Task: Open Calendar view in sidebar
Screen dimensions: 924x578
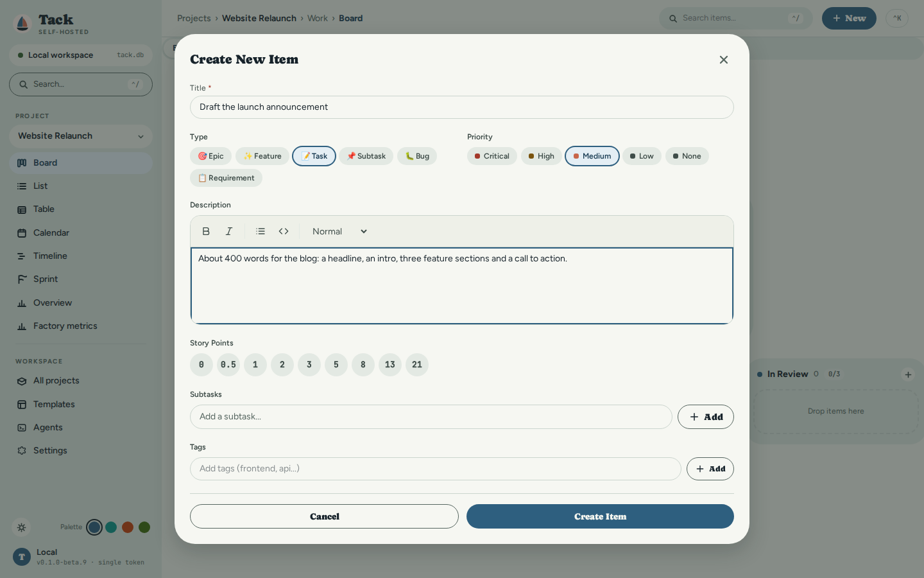Action: point(81,233)
